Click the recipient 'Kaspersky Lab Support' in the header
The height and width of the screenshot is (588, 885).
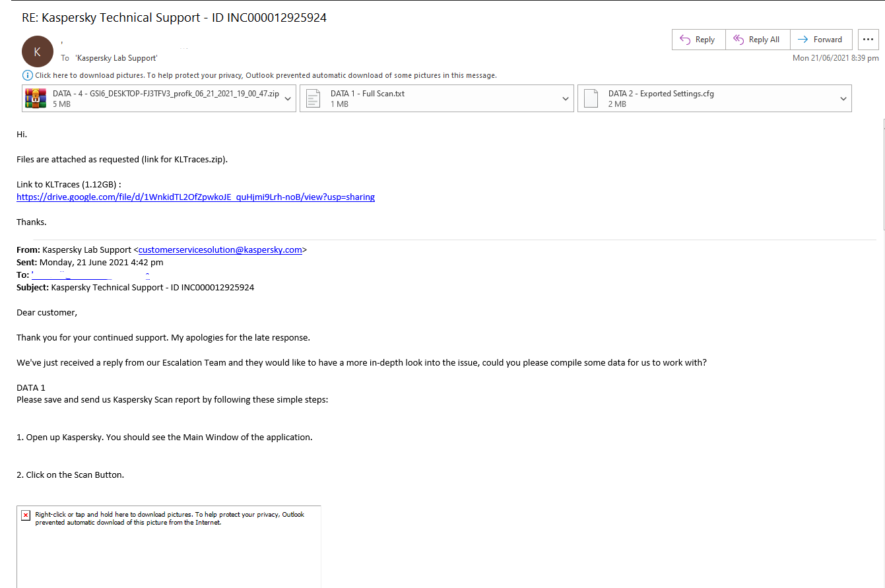[x=116, y=58]
